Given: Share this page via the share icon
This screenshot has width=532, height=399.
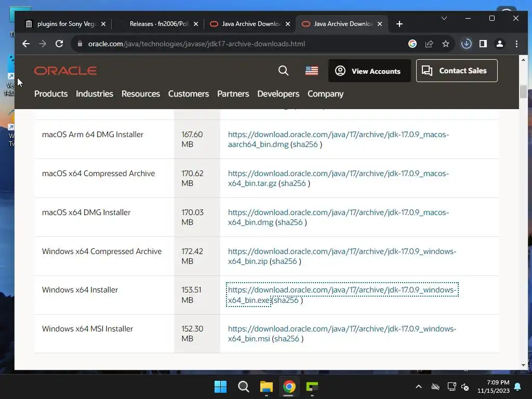Looking at the screenshot, I should 429,44.
